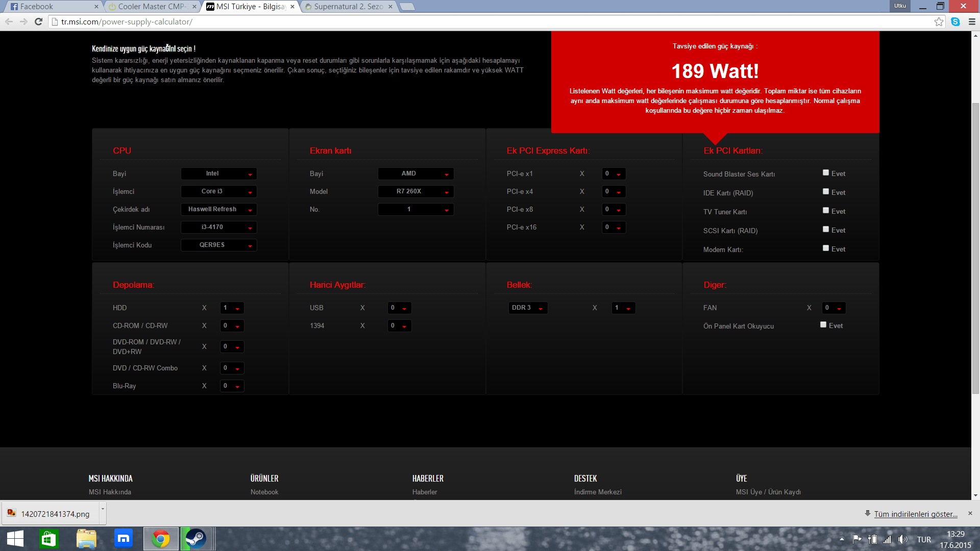The width and height of the screenshot is (980, 551).
Task: Click Tüm indirilenleri göster link
Action: pyautogui.click(x=916, y=514)
